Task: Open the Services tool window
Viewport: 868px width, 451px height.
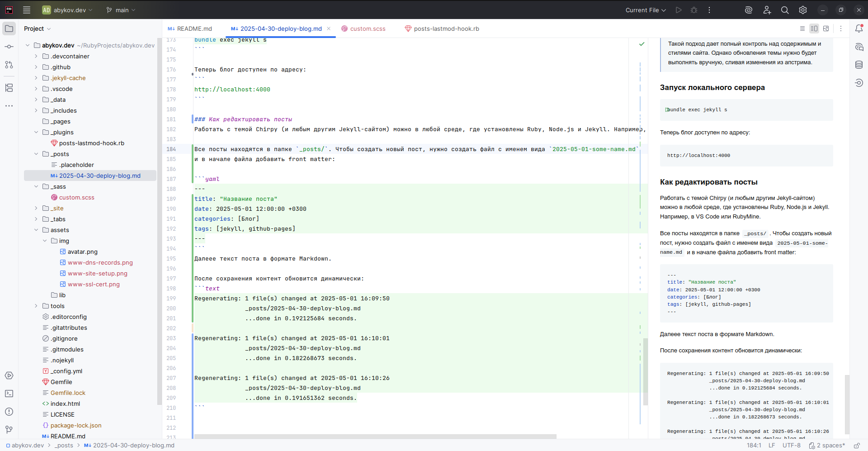Action: (x=9, y=375)
